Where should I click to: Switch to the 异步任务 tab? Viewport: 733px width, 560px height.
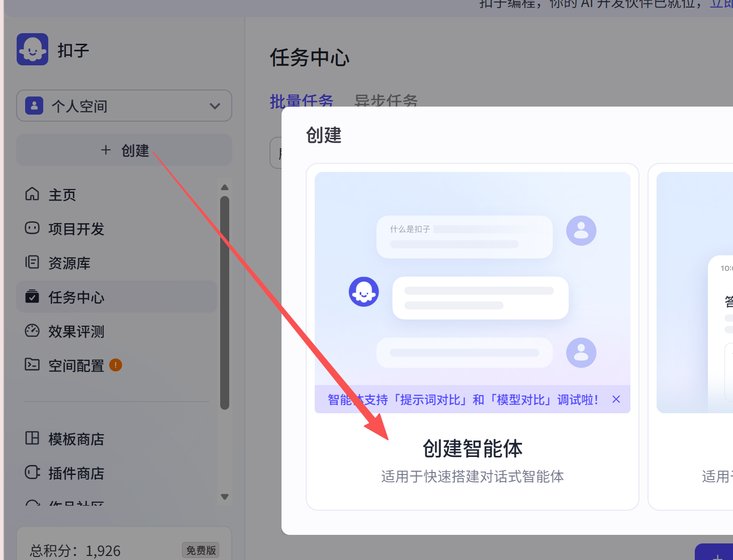pyautogui.click(x=386, y=101)
